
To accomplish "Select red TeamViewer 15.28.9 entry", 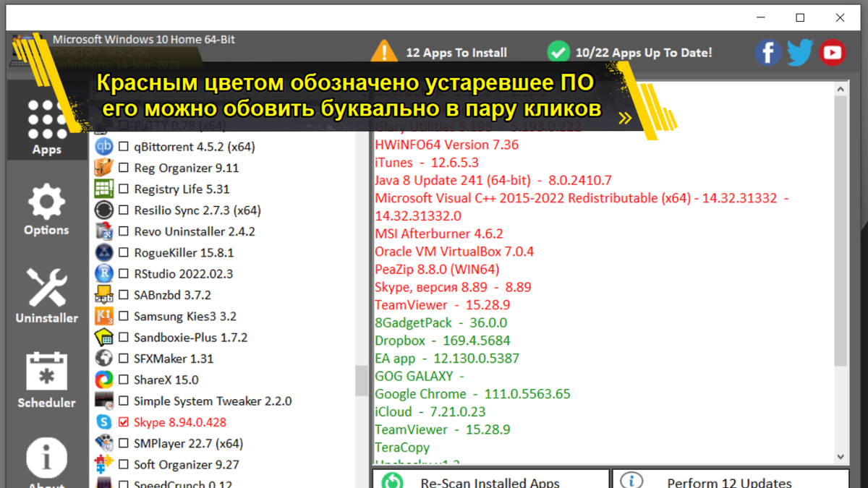I will click(x=442, y=305).
